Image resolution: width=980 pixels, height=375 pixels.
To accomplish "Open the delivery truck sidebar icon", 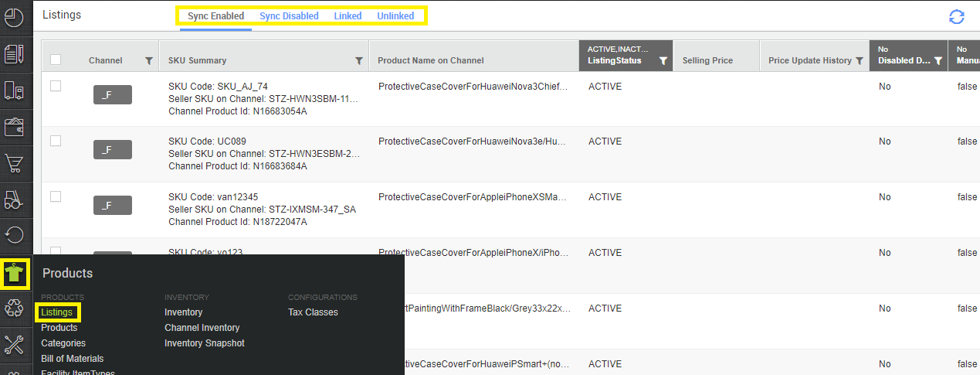I will tap(15, 91).
